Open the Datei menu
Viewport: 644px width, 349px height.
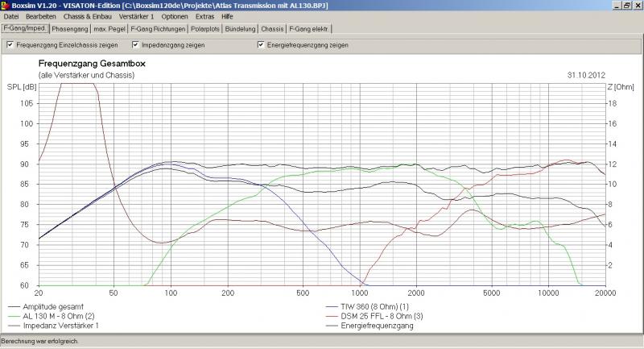tap(12, 16)
